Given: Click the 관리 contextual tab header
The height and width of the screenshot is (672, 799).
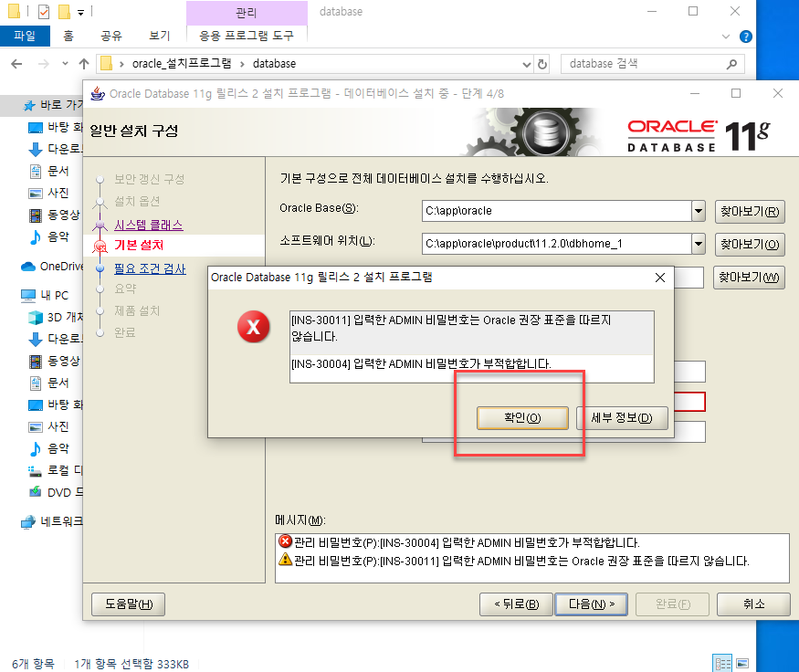Looking at the screenshot, I should point(247,12).
